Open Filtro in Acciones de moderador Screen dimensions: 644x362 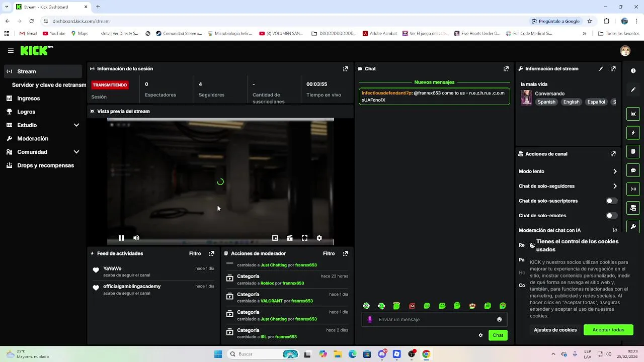click(x=329, y=254)
